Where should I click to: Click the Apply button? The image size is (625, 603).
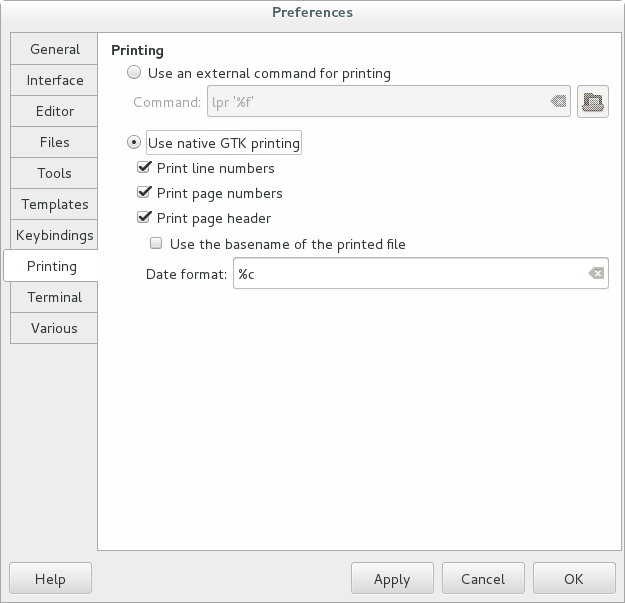pos(392,579)
